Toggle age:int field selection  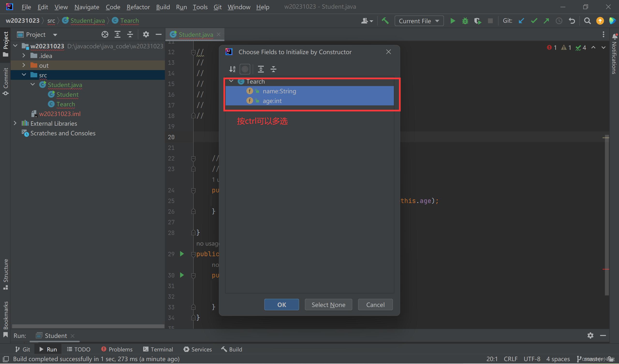tap(272, 101)
